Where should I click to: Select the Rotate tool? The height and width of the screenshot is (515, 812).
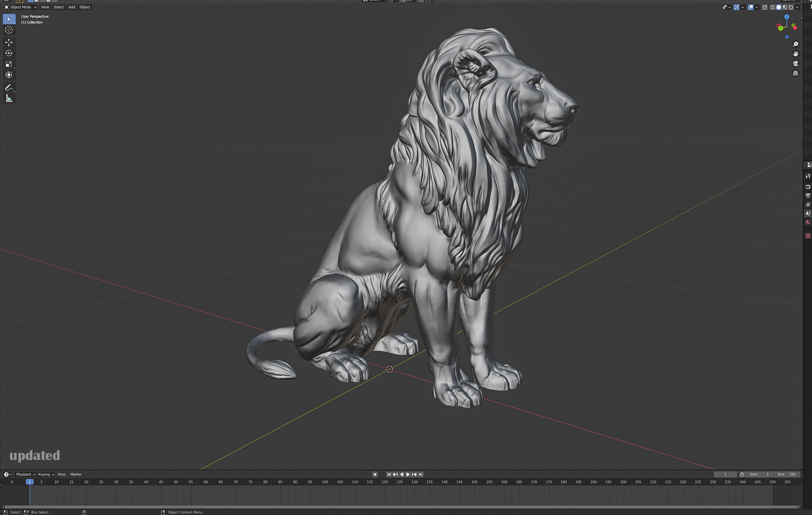tap(9, 53)
